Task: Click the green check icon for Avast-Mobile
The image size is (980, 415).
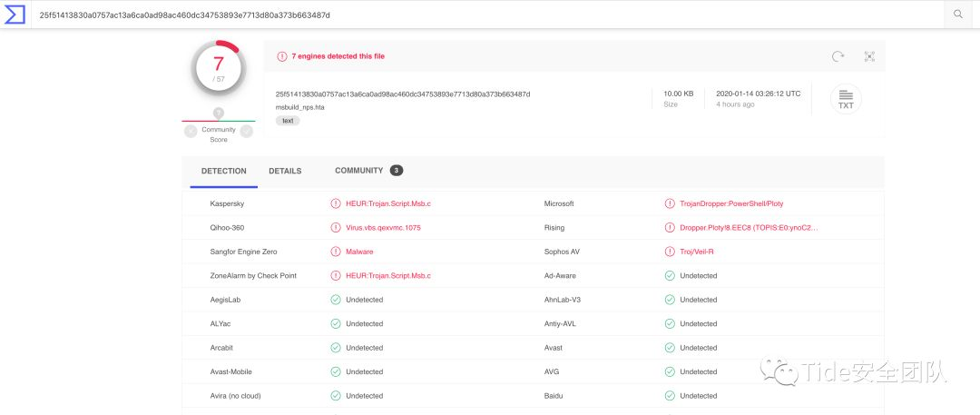Action: 336,371
